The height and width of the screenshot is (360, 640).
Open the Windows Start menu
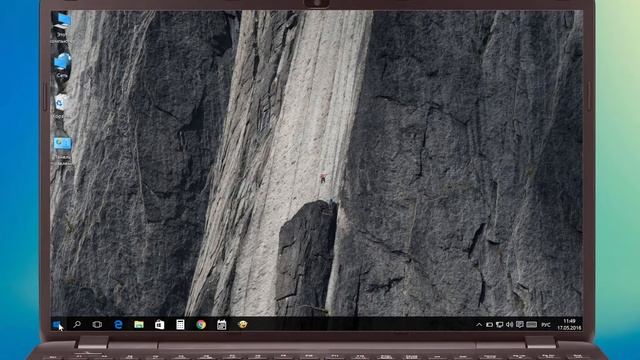click(x=57, y=324)
